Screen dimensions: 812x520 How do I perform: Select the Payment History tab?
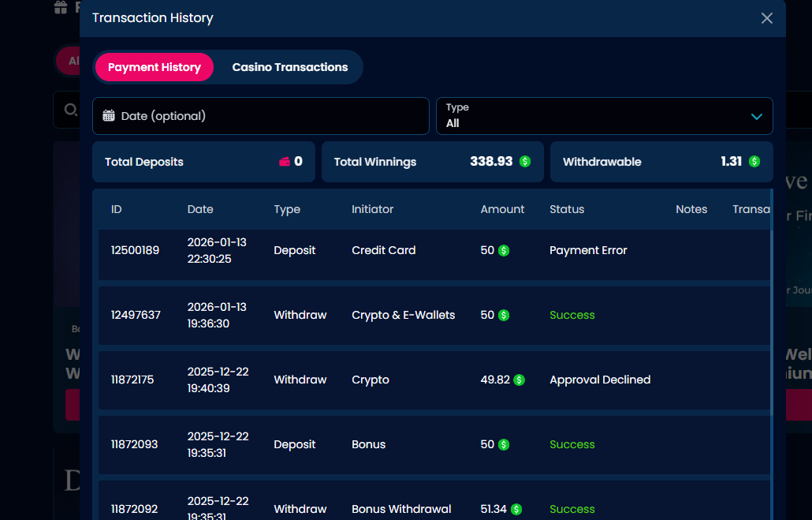point(155,67)
